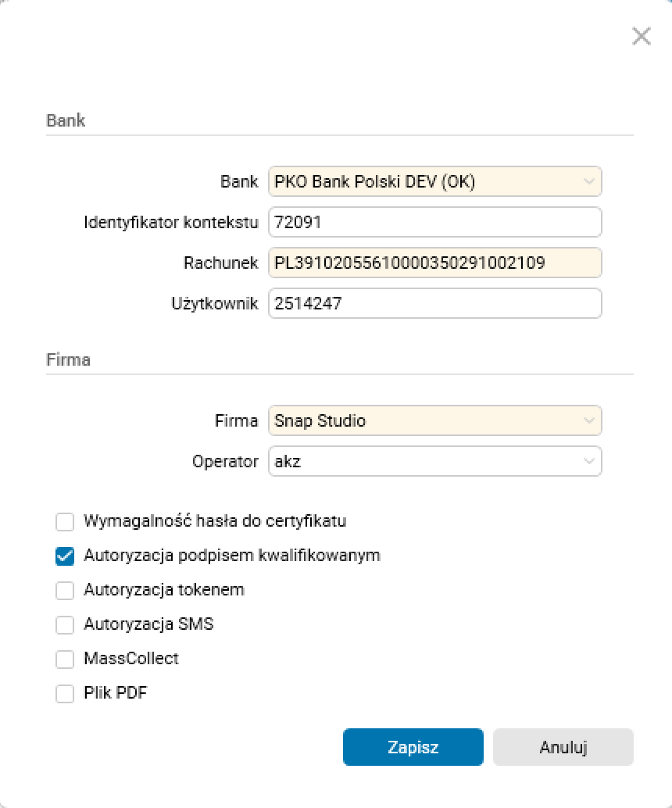Click the Użytkownik field containing 2514247
Screen dimensions: 672x808
(434, 303)
